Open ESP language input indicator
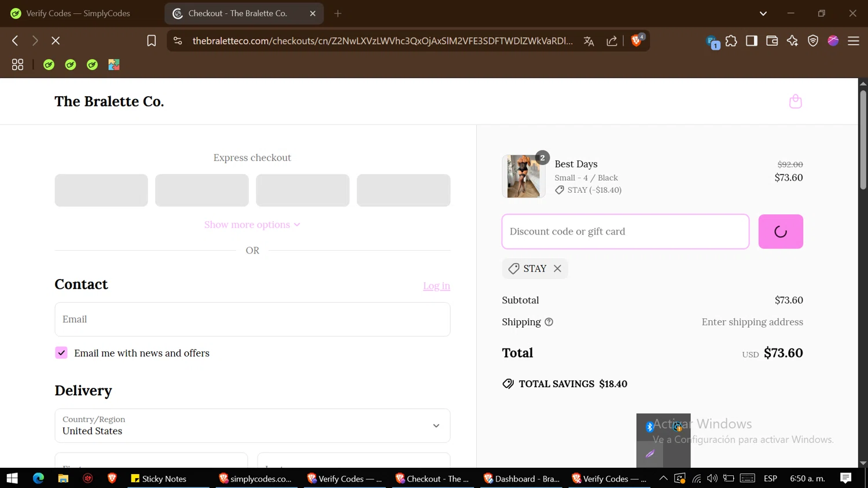The height and width of the screenshot is (488, 868). click(770, 478)
